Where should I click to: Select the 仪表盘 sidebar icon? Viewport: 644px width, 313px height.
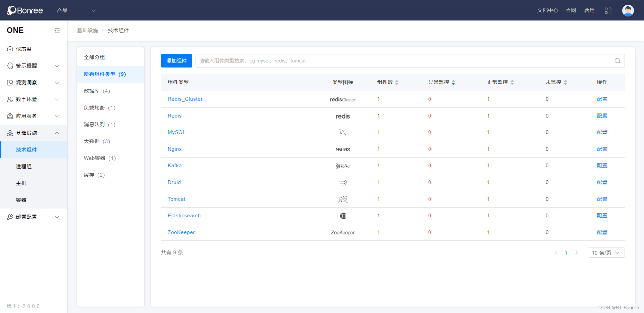10,49
